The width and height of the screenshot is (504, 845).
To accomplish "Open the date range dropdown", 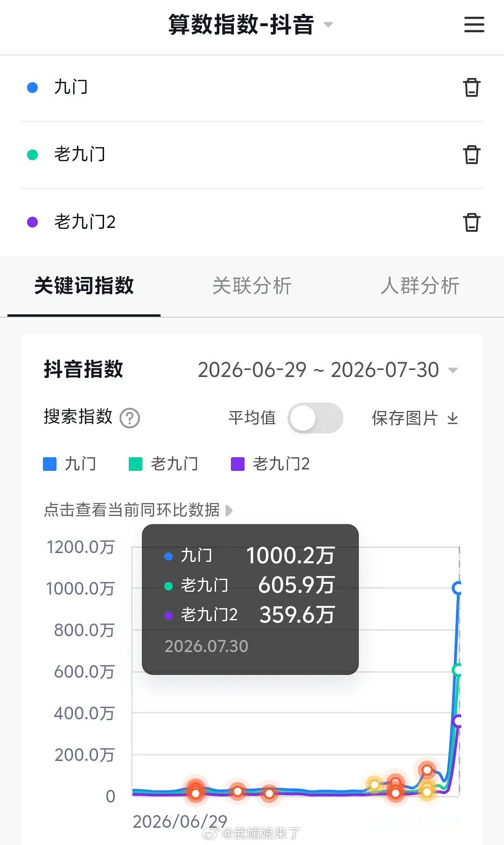I will coord(328,370).
